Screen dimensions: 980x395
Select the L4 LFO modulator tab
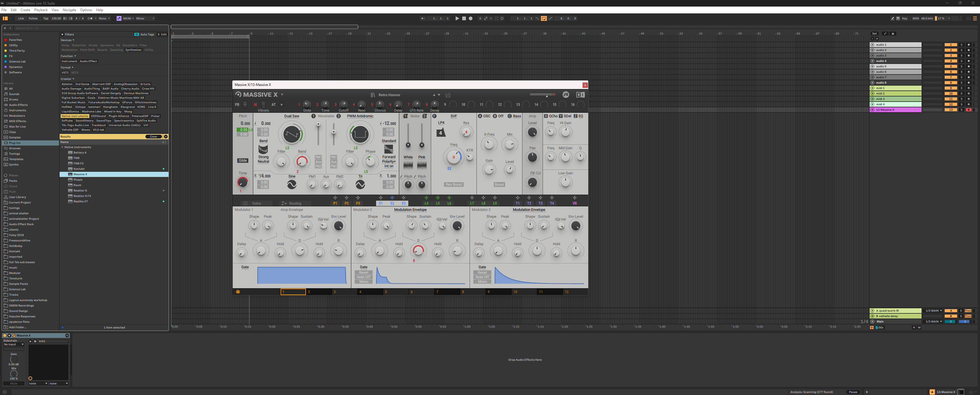[426, 203]
